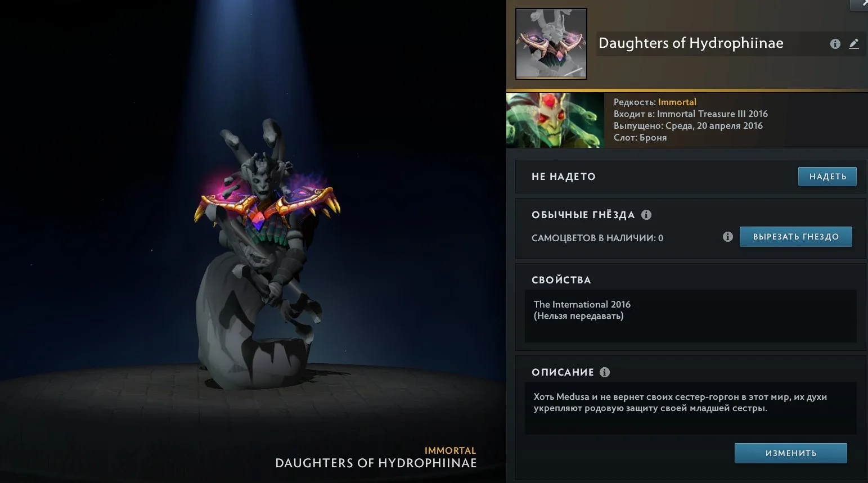868x483 pixels.
Task: Click the info icon next to ОПИСАНИЕ
Action: click(x=605, y=372)
